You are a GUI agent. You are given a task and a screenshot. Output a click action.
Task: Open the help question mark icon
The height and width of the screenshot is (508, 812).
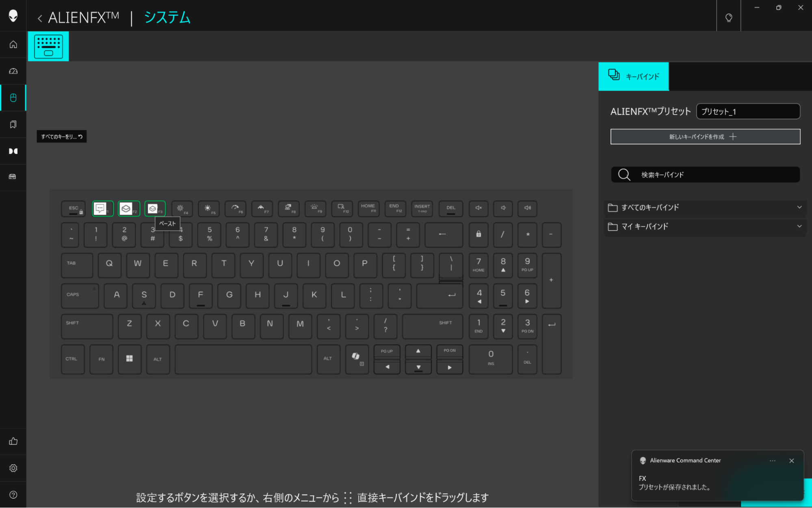click(13, 495)
